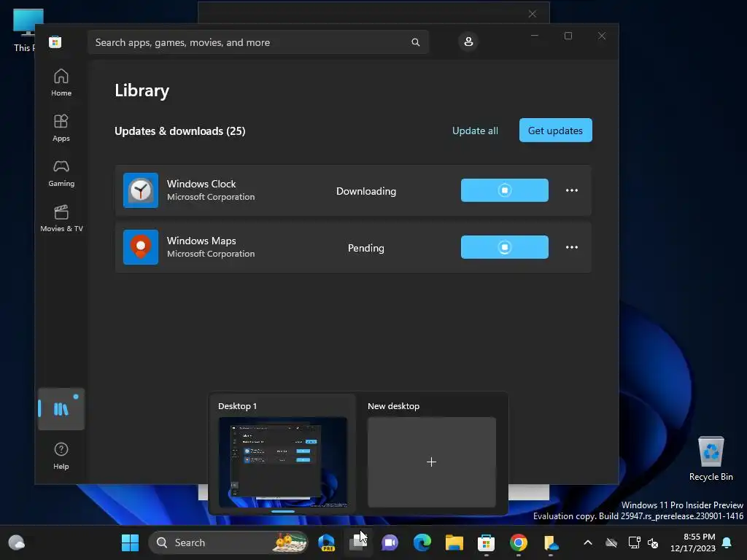This screenshot has width=747, height=560.
Task: Launch Microsoft Edge from taskbar
Action: [422, 542]
